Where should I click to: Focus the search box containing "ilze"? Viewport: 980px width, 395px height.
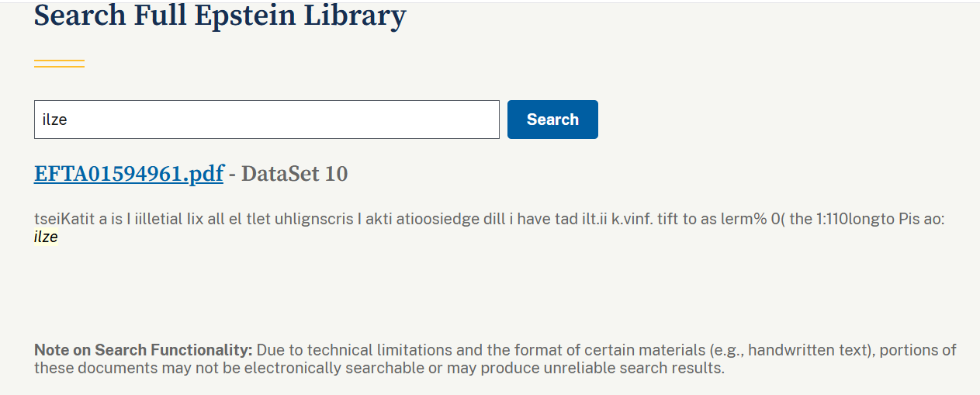tap(266, 120)
